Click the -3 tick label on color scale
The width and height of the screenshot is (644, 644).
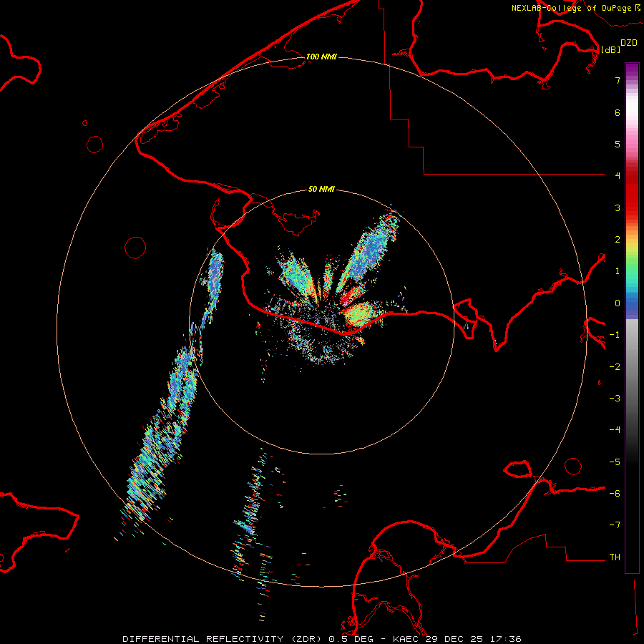pos(615,399)
